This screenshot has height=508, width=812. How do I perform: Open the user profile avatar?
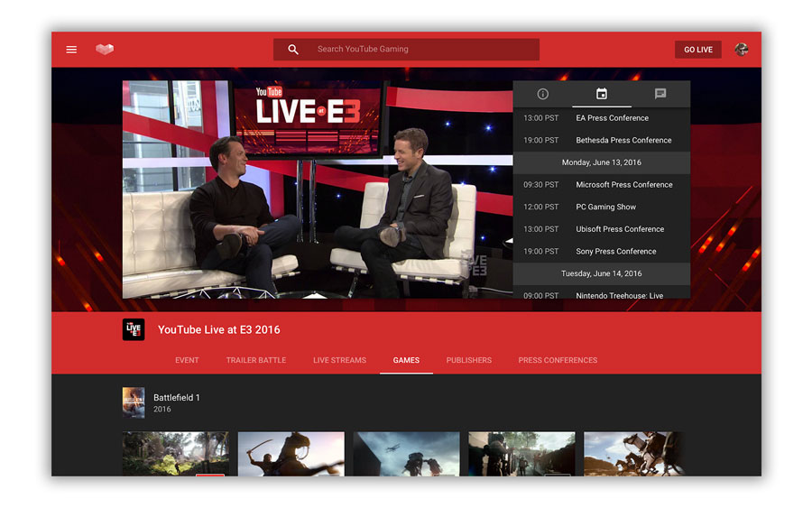click(742, 50)
